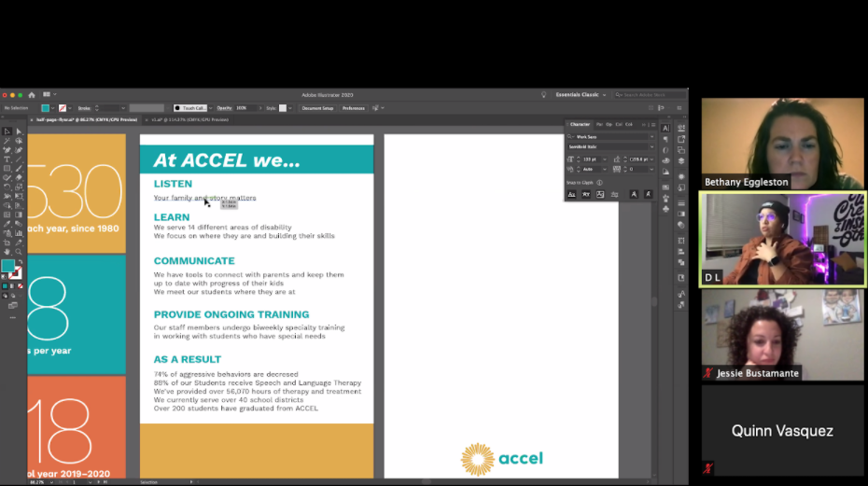The image size is (868, 486).
Task: Select the Artboard tool
Action: point(7,242)
